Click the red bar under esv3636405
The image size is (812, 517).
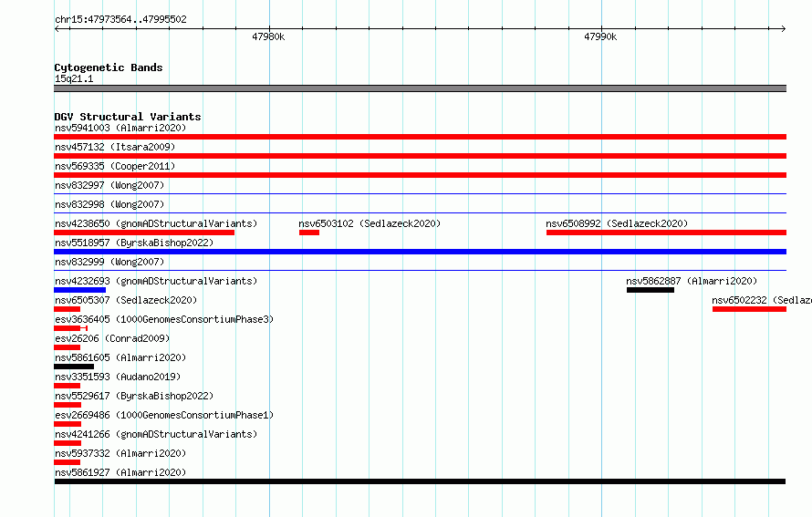tap(70, 328)
